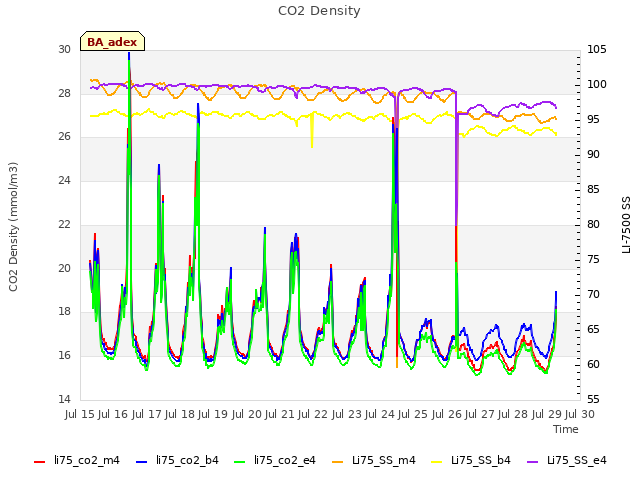Click the right axis value 95
The height and width of the screenshot is (480, 640).
tap(593, 120)
